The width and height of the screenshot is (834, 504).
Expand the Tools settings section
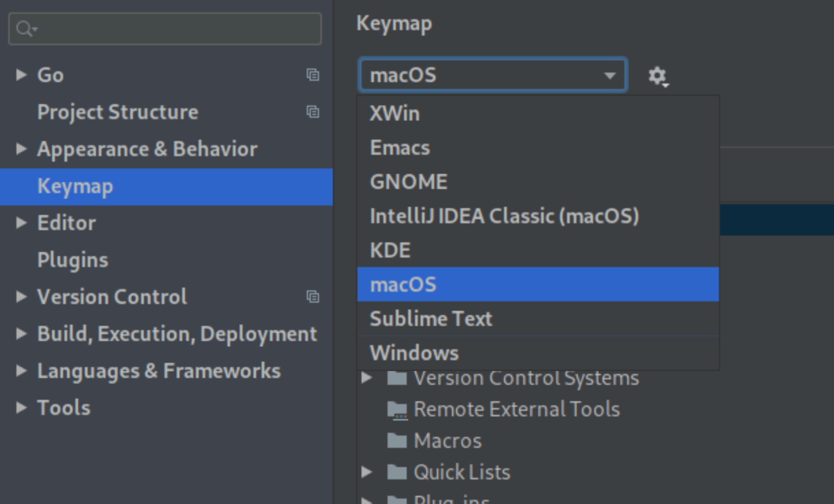tap(19, 407)
